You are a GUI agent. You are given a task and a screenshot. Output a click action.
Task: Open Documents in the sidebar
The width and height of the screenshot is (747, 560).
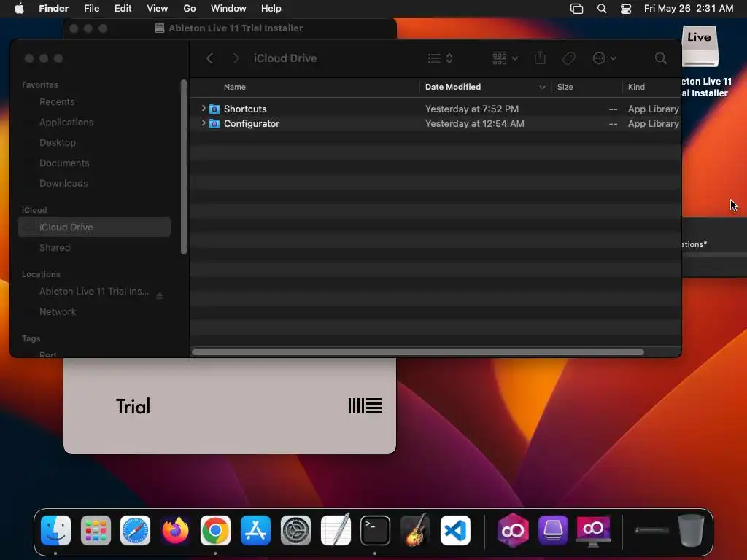(x=64, y=163)
